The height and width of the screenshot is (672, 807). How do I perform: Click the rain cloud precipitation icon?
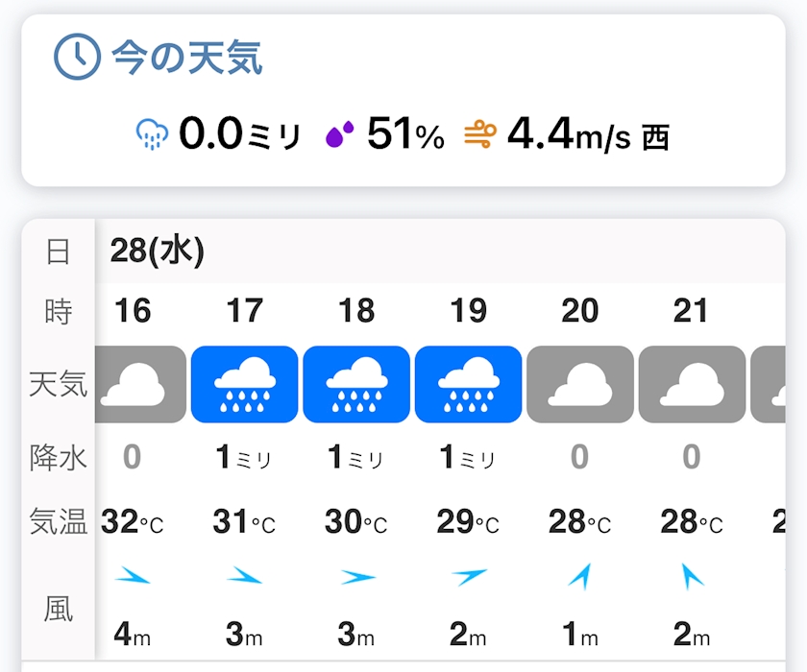(x=153, y=135)
